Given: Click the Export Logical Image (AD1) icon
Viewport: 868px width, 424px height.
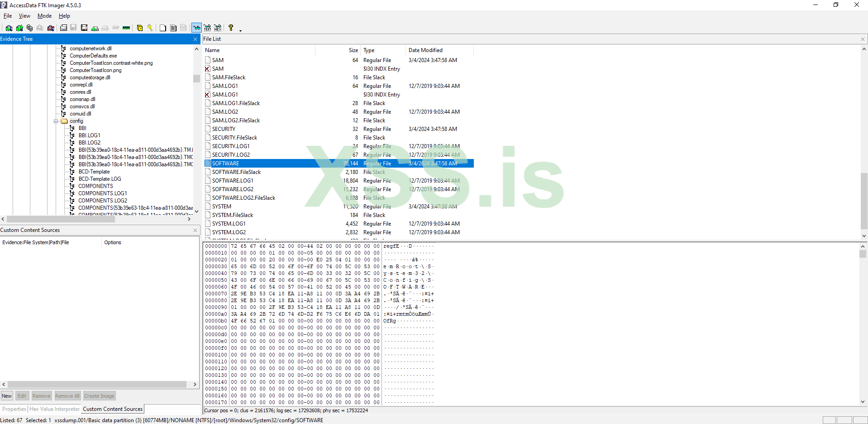Looking at the screenshot, I should pyautogui.click(x=84, y=28).
